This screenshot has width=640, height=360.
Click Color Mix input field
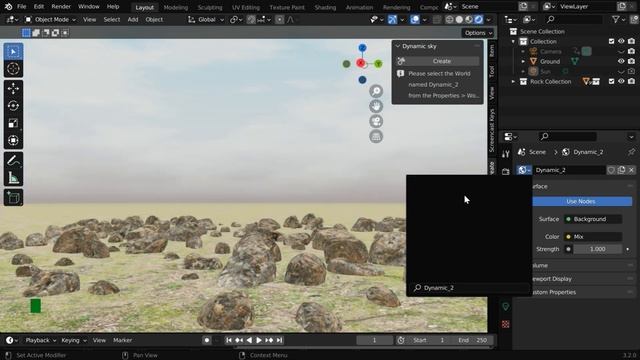click(593, 237)
